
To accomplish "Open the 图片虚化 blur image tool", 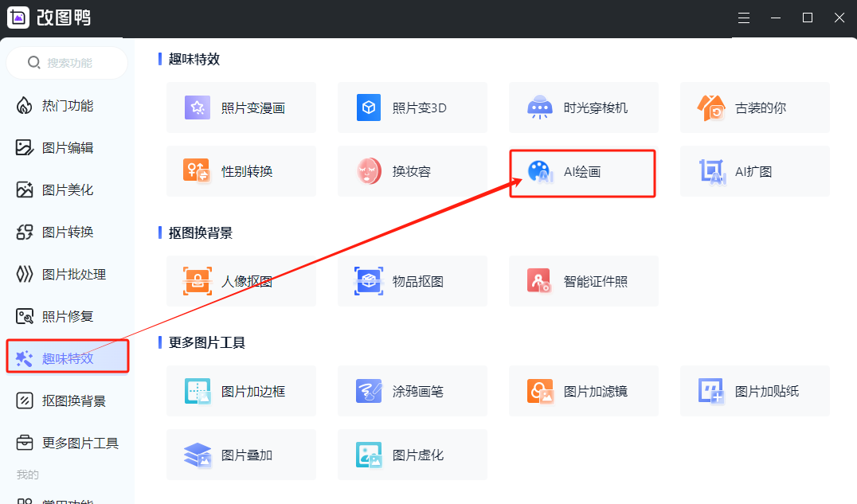I will [412, 455].
